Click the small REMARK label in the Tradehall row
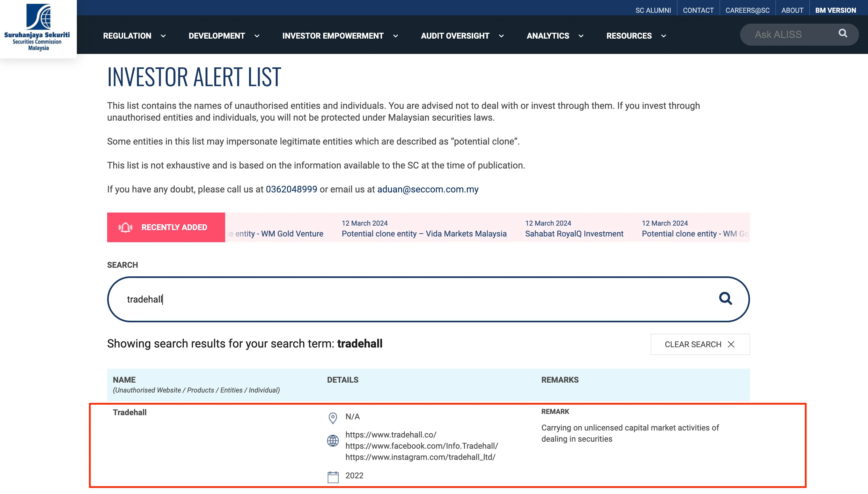Viewport: 868px width, 494px height. (555, 412)
